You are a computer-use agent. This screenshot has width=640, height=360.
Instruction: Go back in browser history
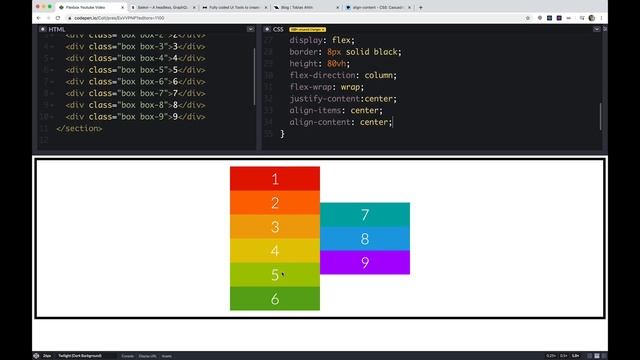[38, 18]
